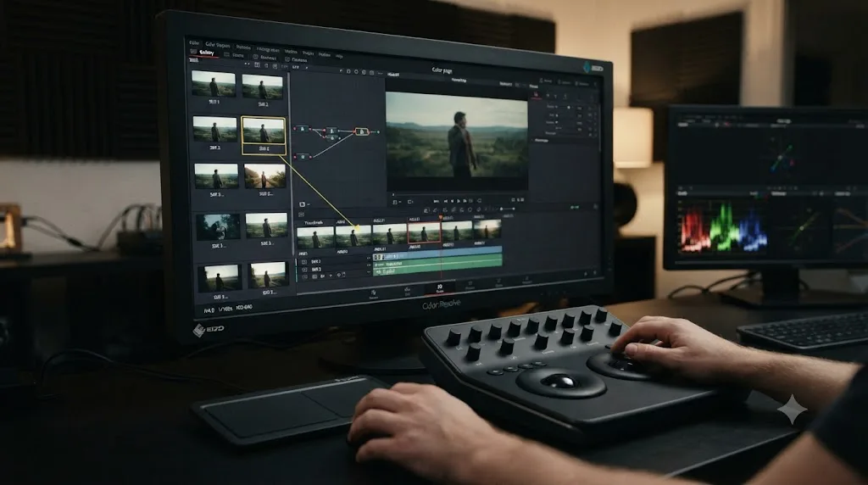
Task: Select the red-highlighted tab icon in the right panel
Action: click(x=536, y=95)
